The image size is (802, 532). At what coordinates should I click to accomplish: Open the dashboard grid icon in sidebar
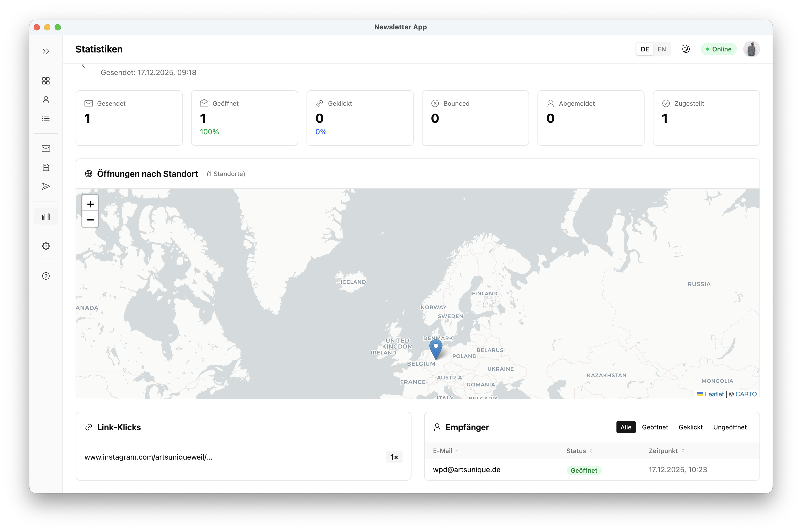pyautogui.click(x=46, y=81)
